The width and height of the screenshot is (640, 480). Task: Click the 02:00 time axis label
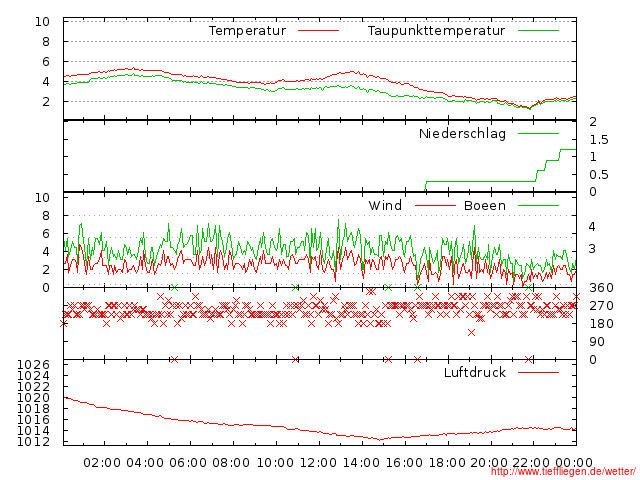click(102, 463)
